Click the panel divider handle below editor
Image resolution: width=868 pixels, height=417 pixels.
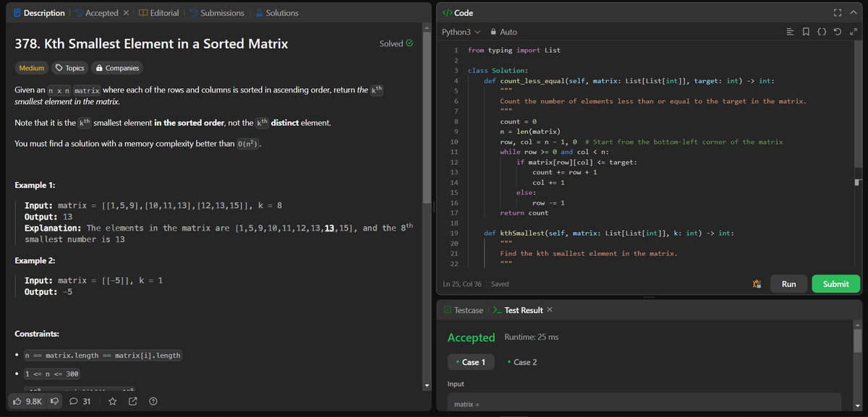coord(649,296)
